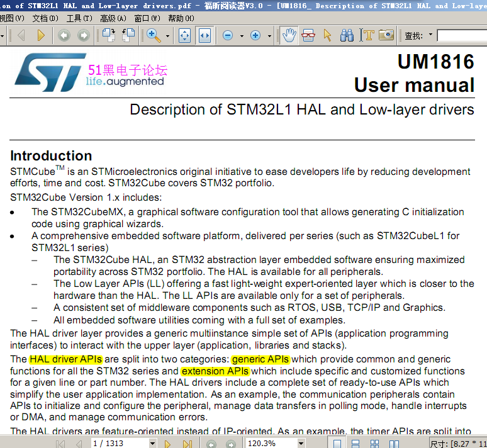Screen dimensions: 487x448
Task: Click the highlighted 'extension APIs' text
Action: (215, 371)
